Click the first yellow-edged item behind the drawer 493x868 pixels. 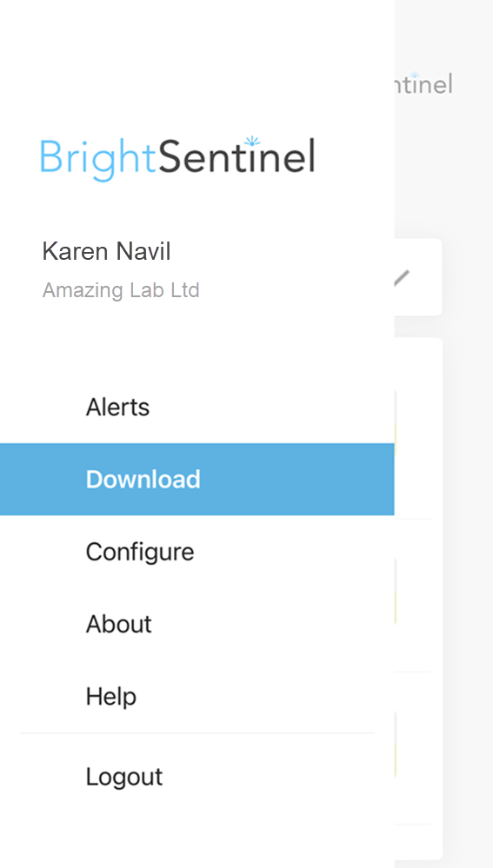396,423
